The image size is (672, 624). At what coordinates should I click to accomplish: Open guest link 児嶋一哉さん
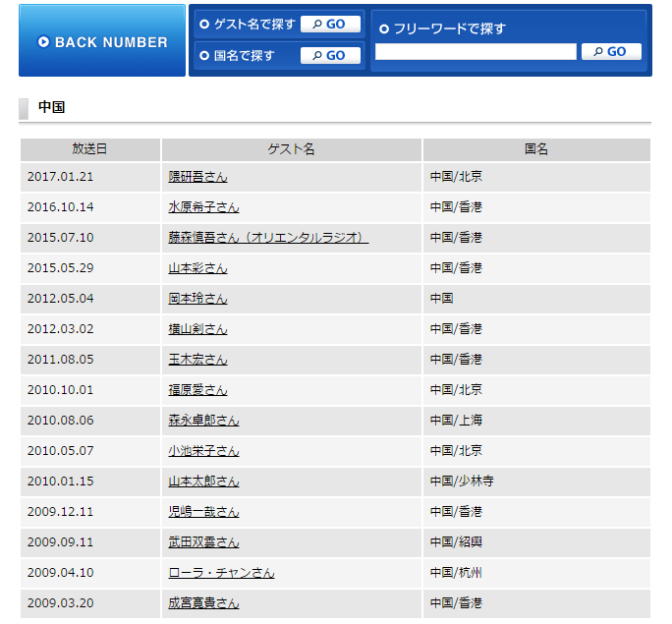(203, 511)
